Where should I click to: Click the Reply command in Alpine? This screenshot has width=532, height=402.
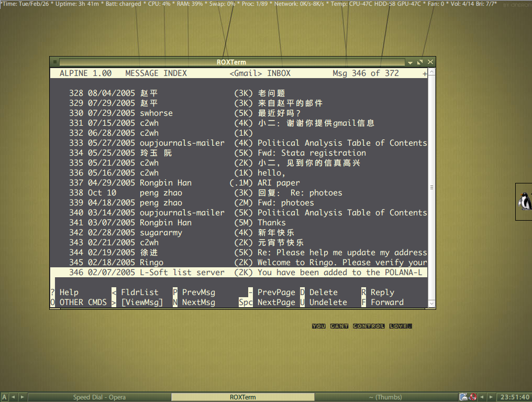pyautogui.click(x=382, y=292)
